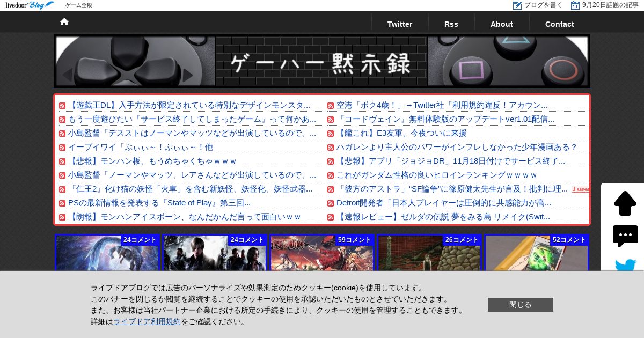Open 【艦これ】E3友軍 article
The image size is (644, 338).
click(x=401, y=133)
